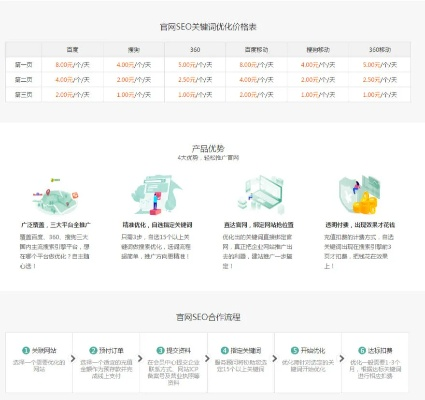This screenshot has height=400, width=425.
Task: Click the 达标扣费 step title
Action: point(380,351)
